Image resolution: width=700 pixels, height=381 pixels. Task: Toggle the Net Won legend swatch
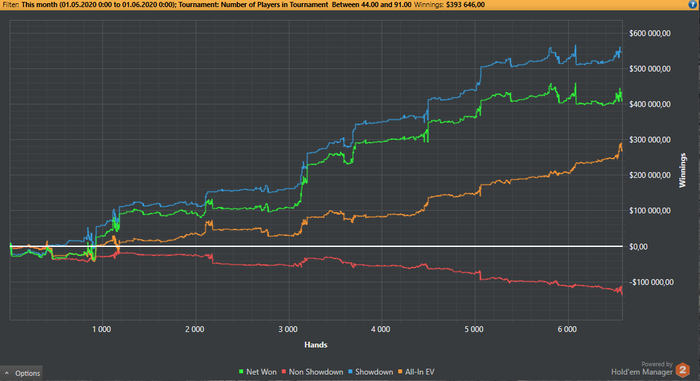tap(241, 372)
